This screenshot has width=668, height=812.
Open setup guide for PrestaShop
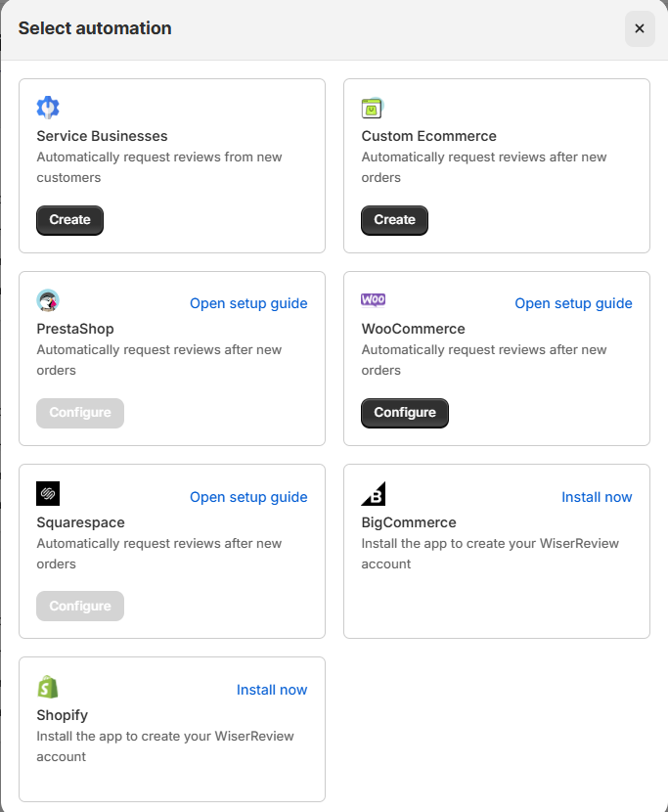pos(248,303)
